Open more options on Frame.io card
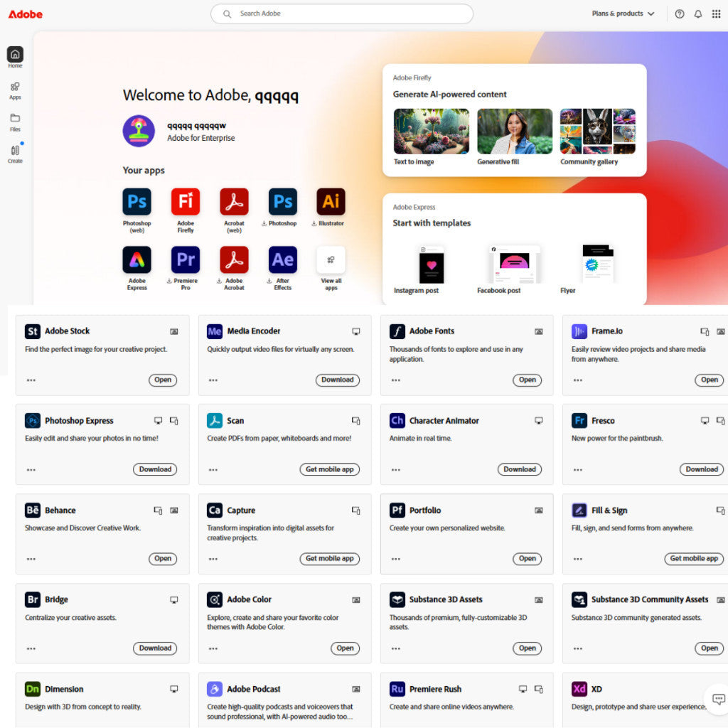 pos(577,380)
